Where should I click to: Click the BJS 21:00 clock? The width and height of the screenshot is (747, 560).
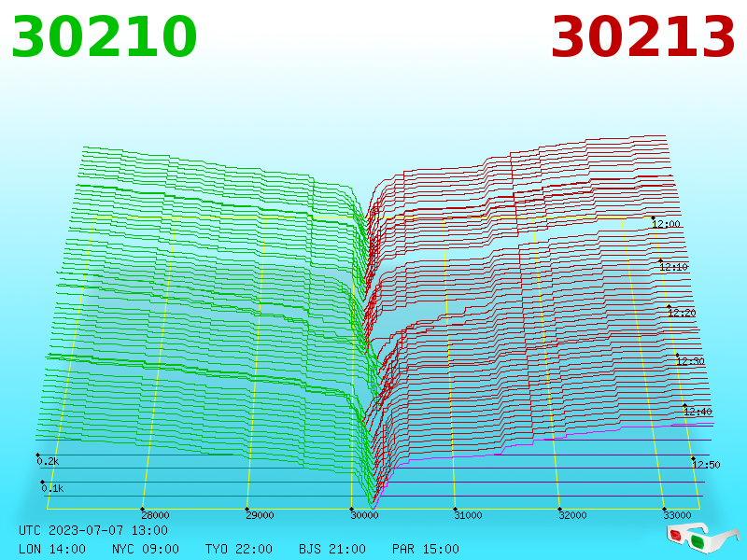332,549
